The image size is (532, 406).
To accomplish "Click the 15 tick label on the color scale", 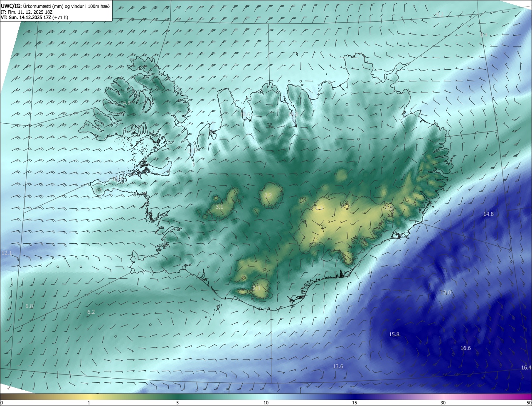I will 355,403.
